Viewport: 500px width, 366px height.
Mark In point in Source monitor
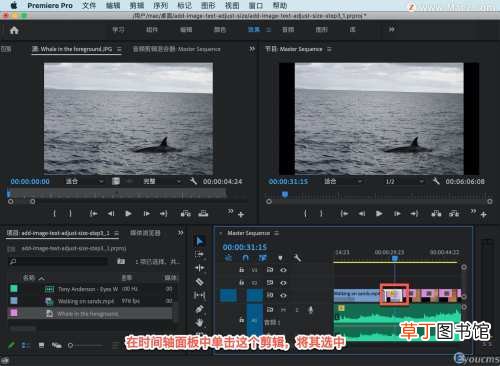point(55,213)
